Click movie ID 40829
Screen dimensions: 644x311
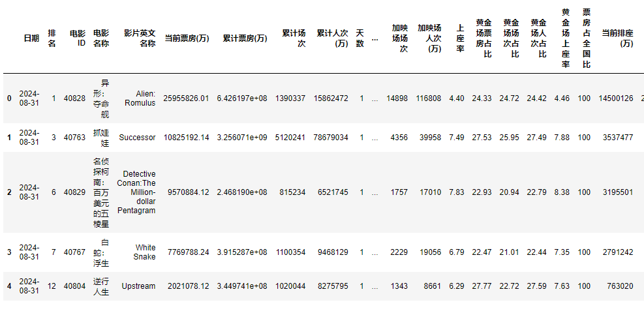click(x=75, y=192)
